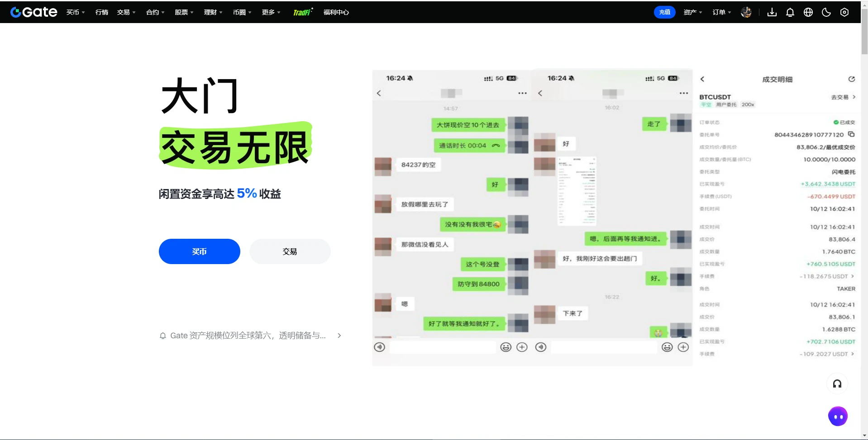This screenshot has width=868, height=440.
Task: Expand the 买币 dropdown menu
Action: click(x=76, y=12)
